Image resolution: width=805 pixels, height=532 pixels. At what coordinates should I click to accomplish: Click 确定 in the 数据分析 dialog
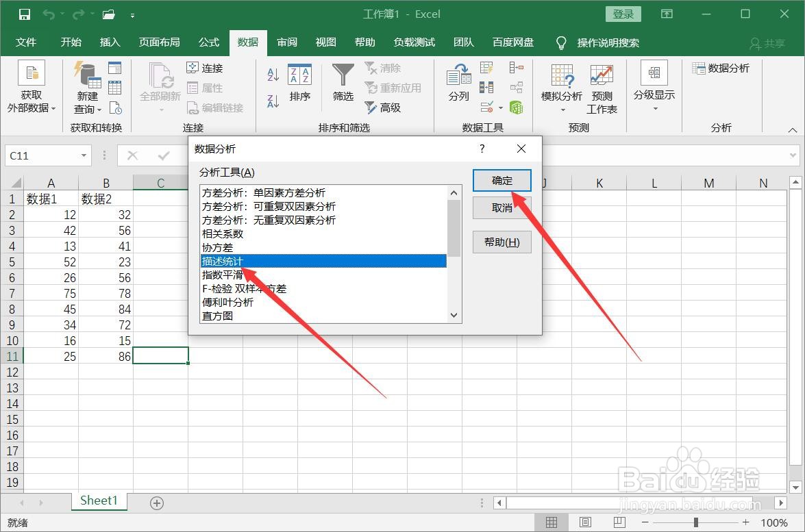click(501, 181)
